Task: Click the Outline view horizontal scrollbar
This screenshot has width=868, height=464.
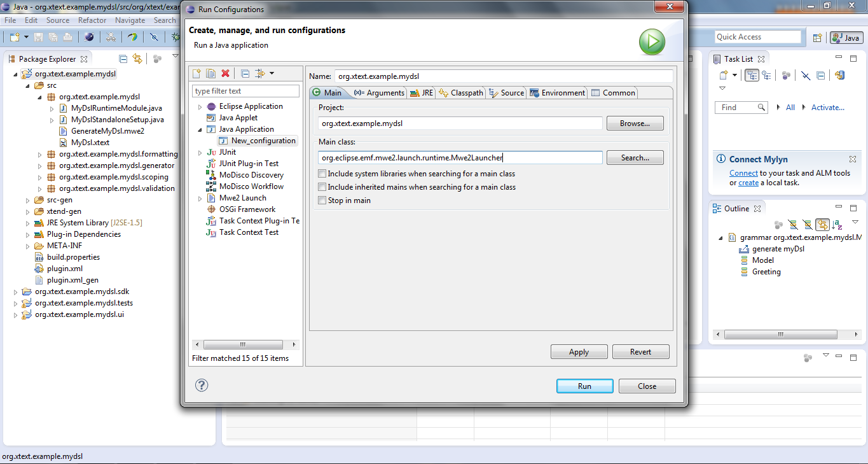Action: pos(787,334)
